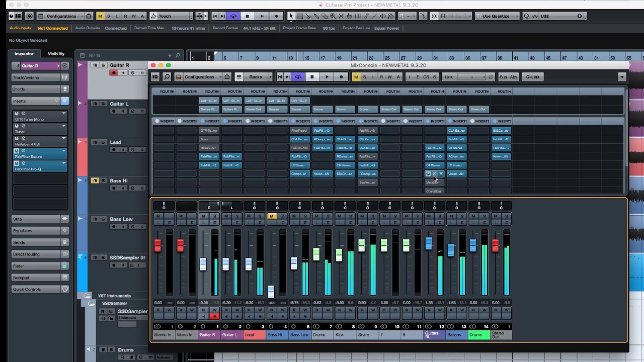Screen dimensions: 644x362
Task: Add a track with the plus icon
Action: (x=170, y=55)
